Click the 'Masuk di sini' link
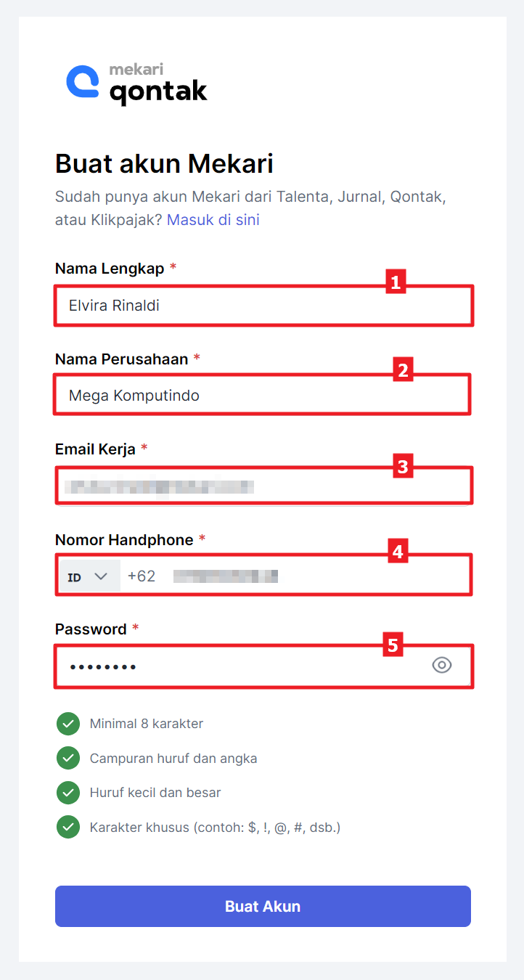Screen dimensions: 524x980 tap(213, 219)
